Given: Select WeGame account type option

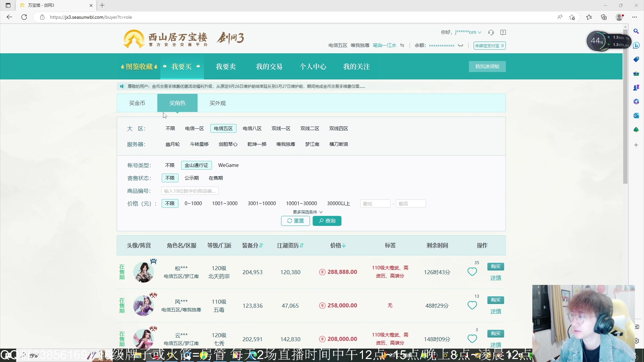Looking at the screenshot, I should tap(228, 165).
